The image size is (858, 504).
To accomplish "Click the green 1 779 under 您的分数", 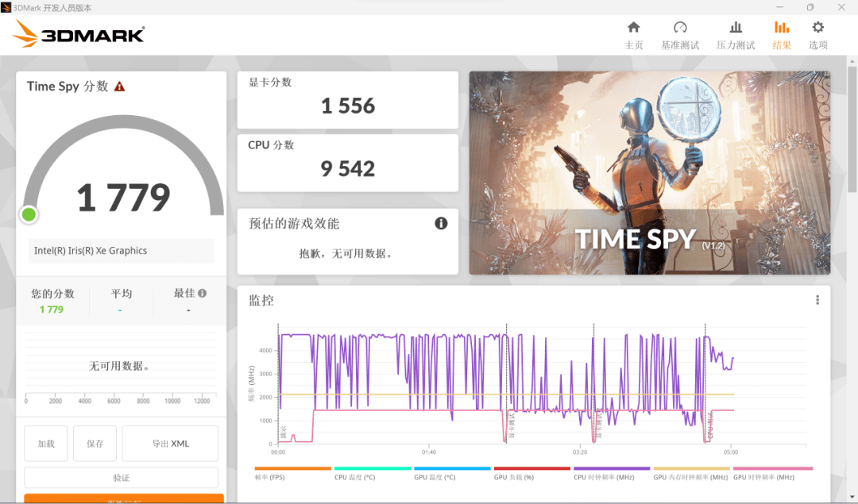I will [52, 310].
